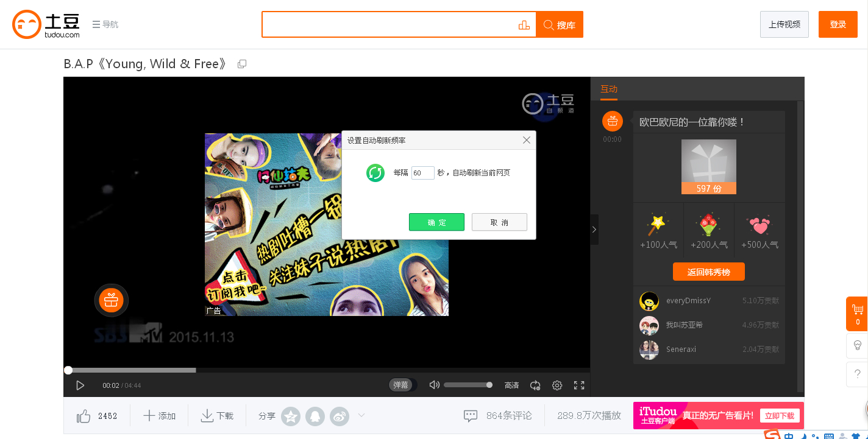The height and width of the screenshot is (439, 868).
Task: Click the 添加 add button
Action: point(159,416)
